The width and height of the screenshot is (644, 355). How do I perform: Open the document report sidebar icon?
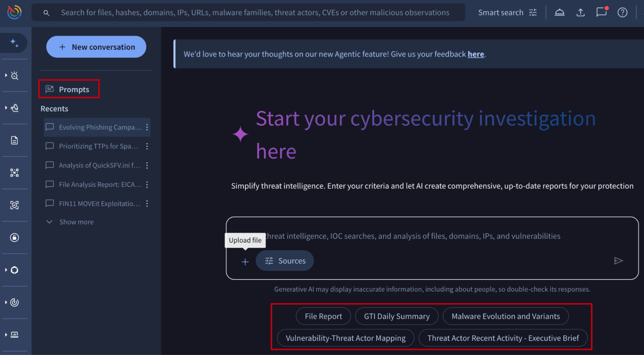point(14,140)
